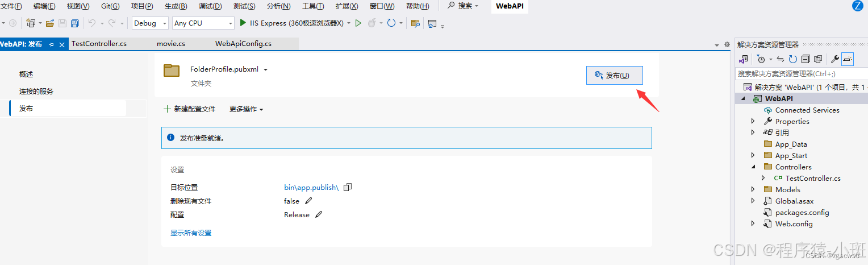The image size is (868, 265).
Task: Open the bin\app.publish\ target location link
Action: click(311, 187)
